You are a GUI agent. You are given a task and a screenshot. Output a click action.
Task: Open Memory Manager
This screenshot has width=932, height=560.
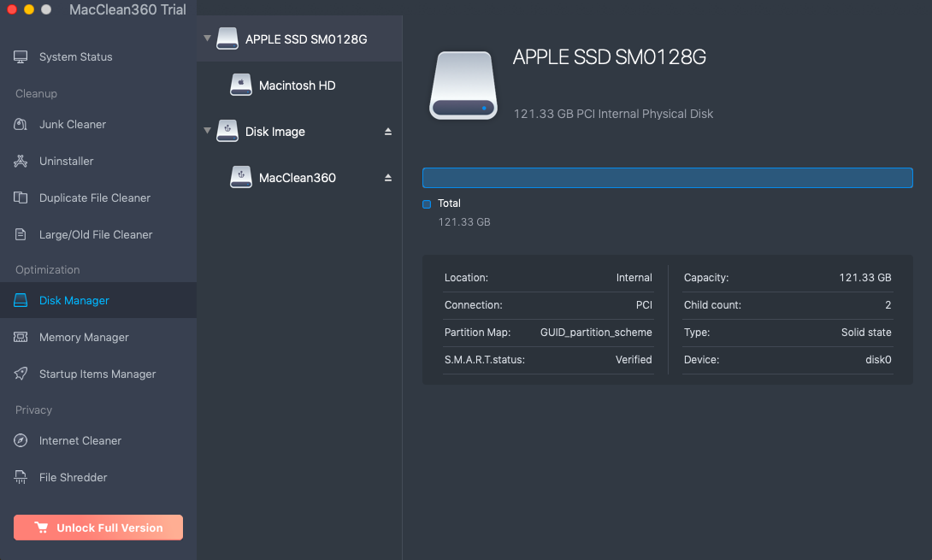tap(98, 337)
